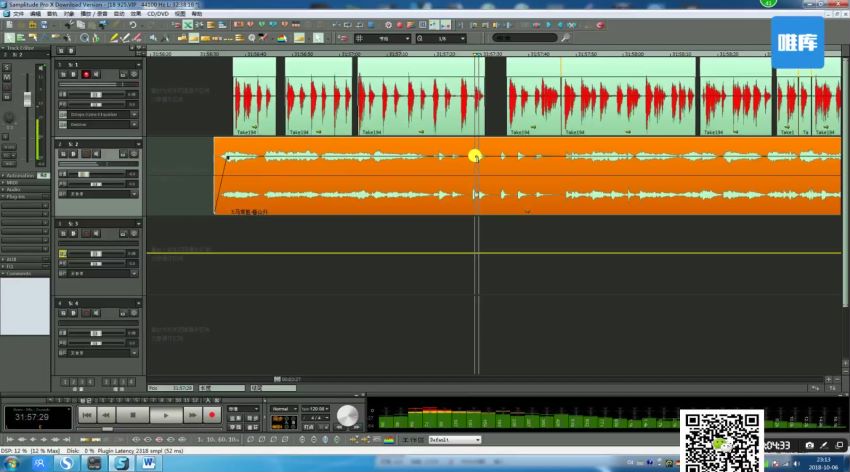Click the rainbow color icon in the second toolbar

(x=282, y=38)
